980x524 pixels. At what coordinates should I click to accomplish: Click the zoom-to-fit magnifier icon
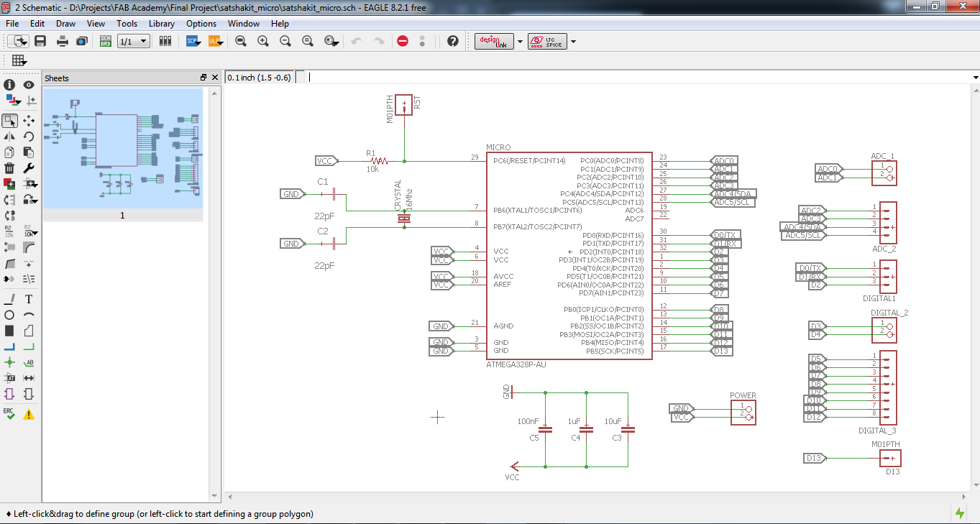coord(241,41)
